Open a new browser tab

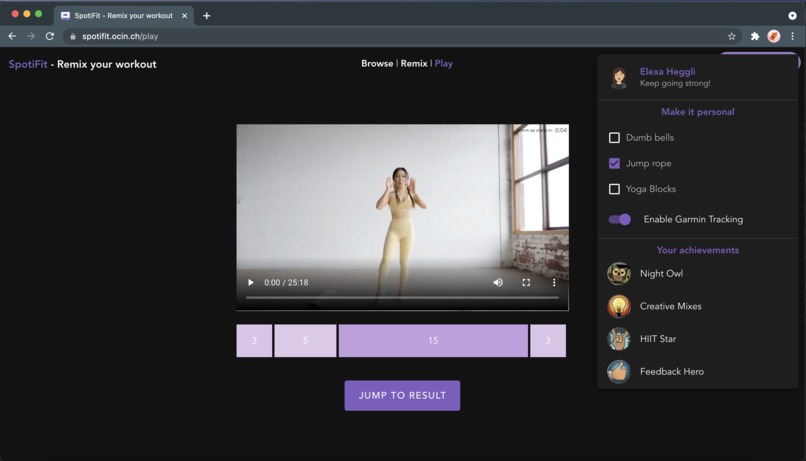tap(207, 16)
